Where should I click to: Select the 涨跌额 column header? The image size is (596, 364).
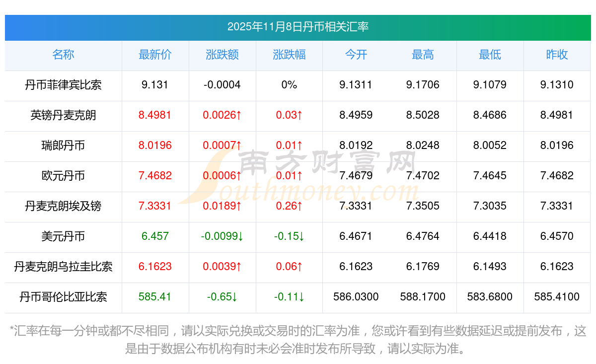coord(222,55)
